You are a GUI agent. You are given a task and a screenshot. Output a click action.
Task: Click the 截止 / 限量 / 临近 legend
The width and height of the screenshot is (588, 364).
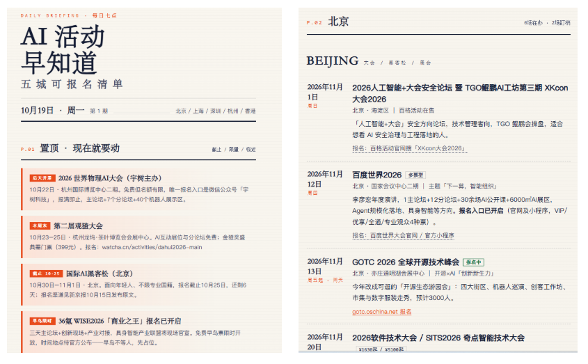click(234, 150)
